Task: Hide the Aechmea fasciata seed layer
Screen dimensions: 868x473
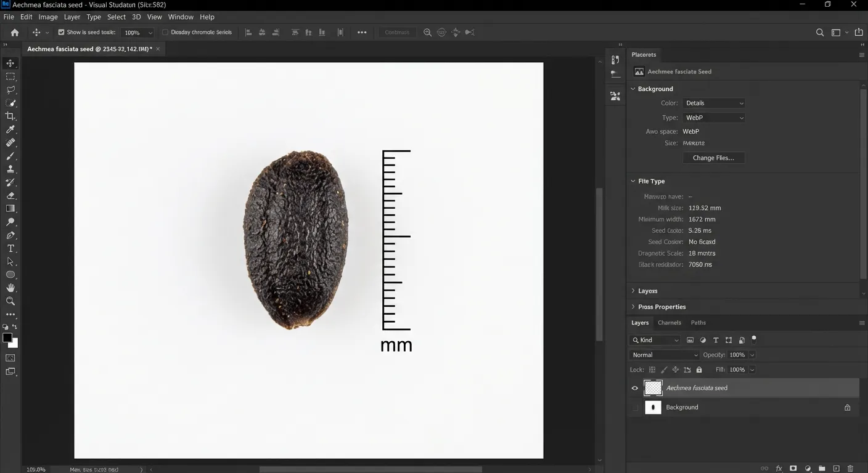Action: click(635, 388)
